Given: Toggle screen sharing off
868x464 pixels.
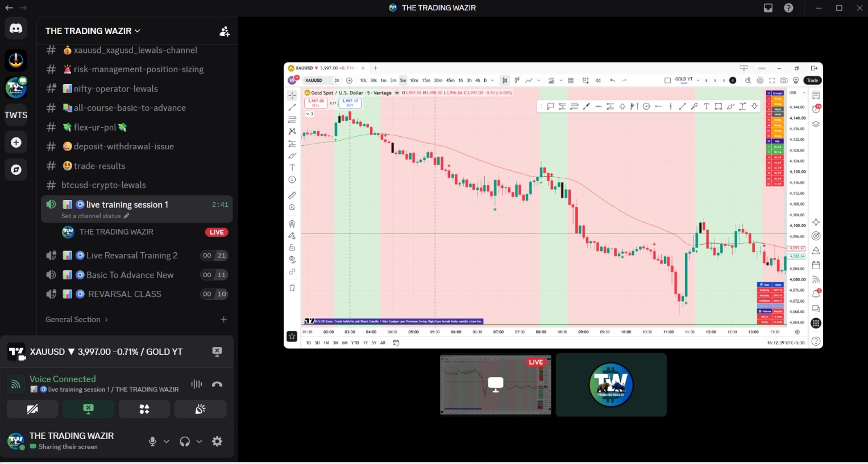Looking at the screenshot, I should pyautogui.click(x=88, y=409).
